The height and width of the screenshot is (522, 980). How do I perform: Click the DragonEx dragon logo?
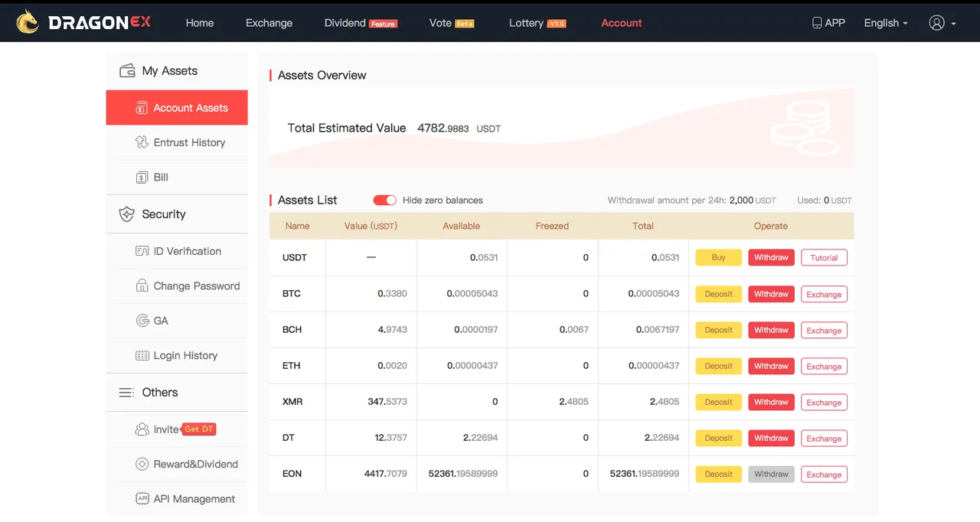(28, 22)
